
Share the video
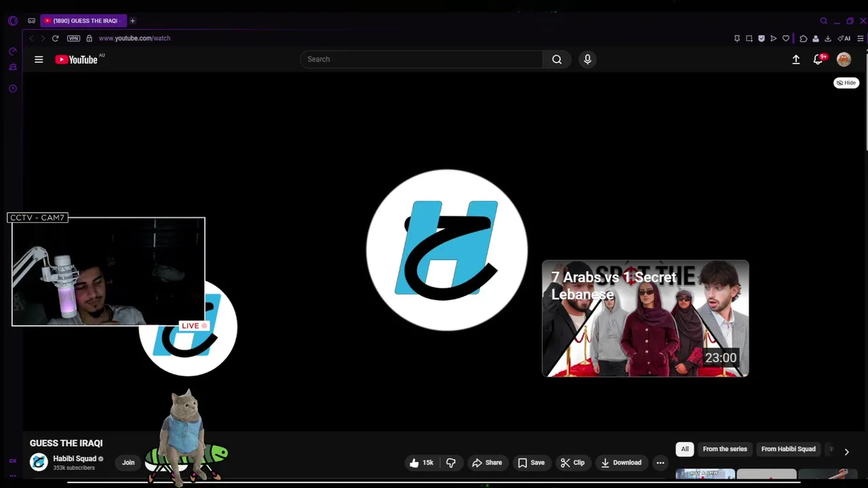pos(487,463)
